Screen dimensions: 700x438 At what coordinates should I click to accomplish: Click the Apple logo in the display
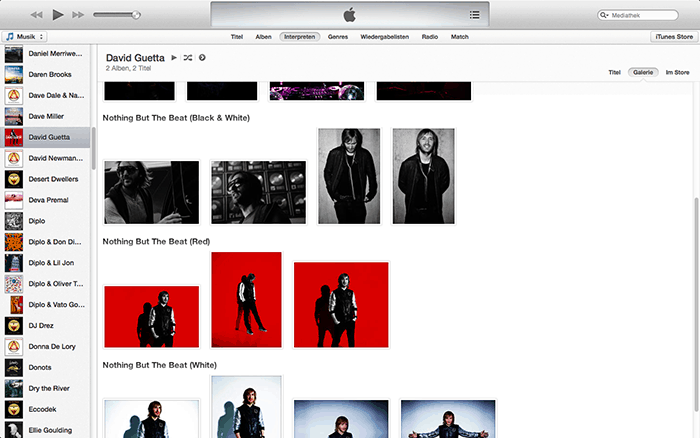(x=350, y=15)
